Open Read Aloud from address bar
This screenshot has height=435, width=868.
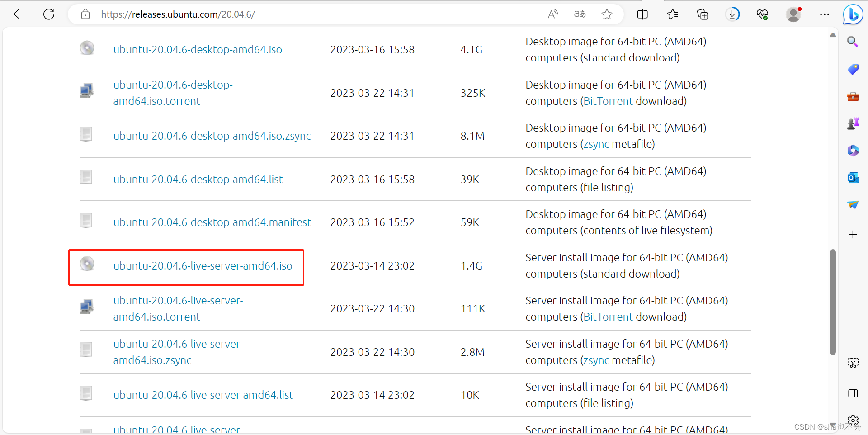point(552,14)
